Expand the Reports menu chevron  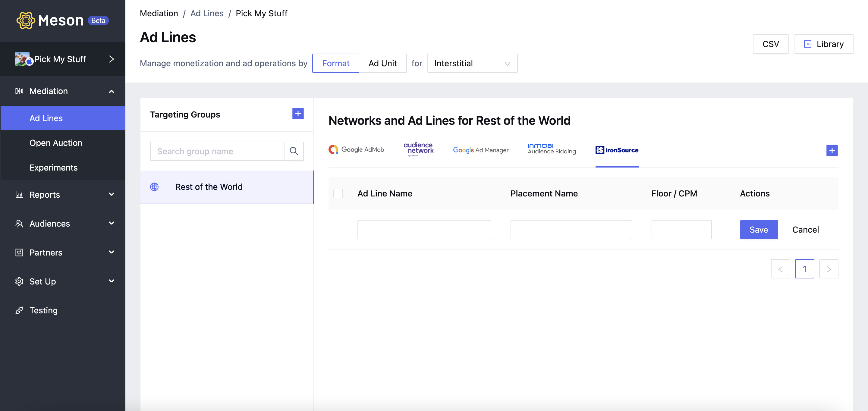(112, 194)
